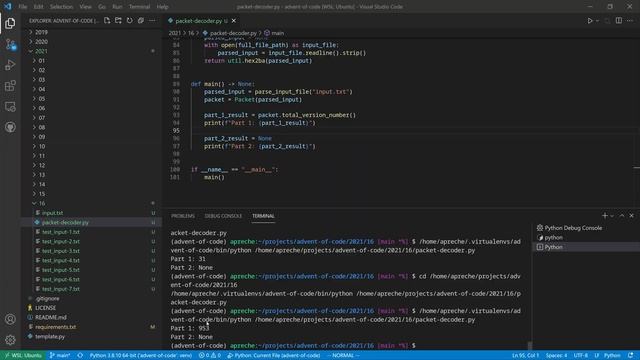Open the new terminal profile dropdown
Screen dimensions: 640x360
(x=612, y=216)
